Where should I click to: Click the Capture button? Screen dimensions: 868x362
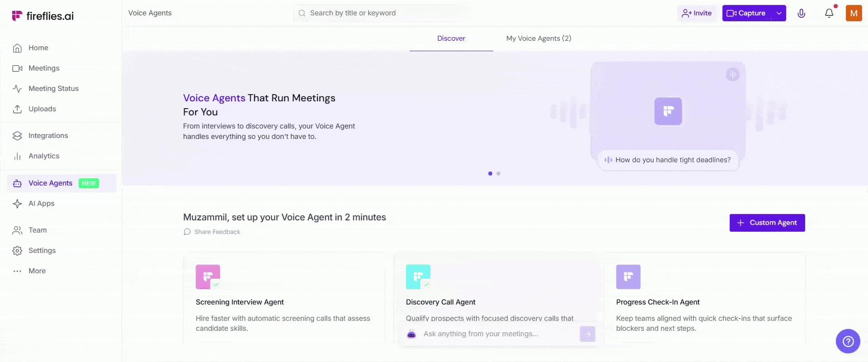tap(747, 13)
